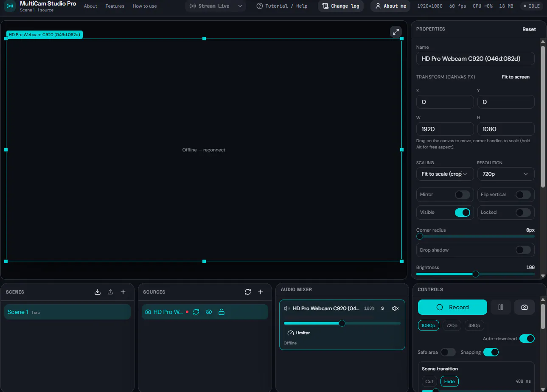This screenshot has height=392, width=547.
Task: Click the Offline — reconnect text in preview
Action: 204,150
